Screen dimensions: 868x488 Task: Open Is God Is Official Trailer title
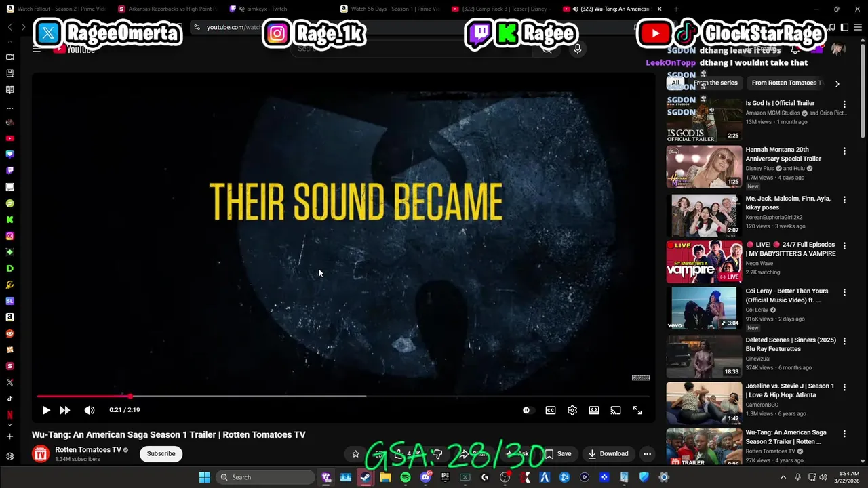[x=780, y=103]
